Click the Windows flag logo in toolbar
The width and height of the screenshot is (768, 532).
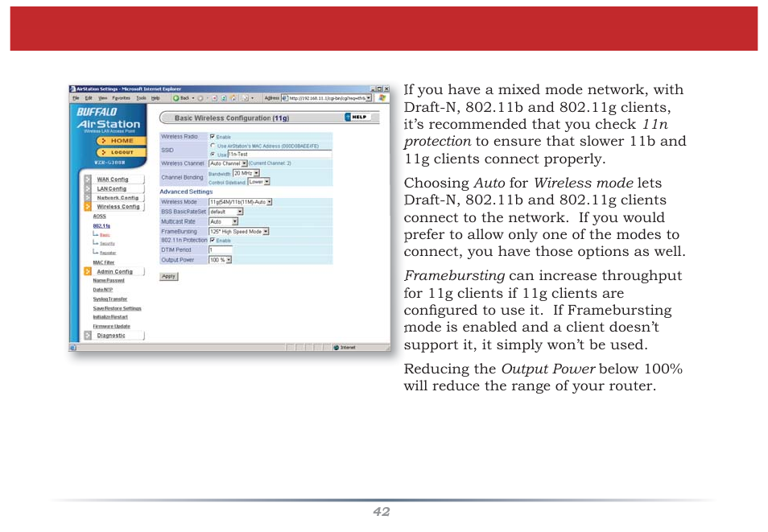pos(382,98)
